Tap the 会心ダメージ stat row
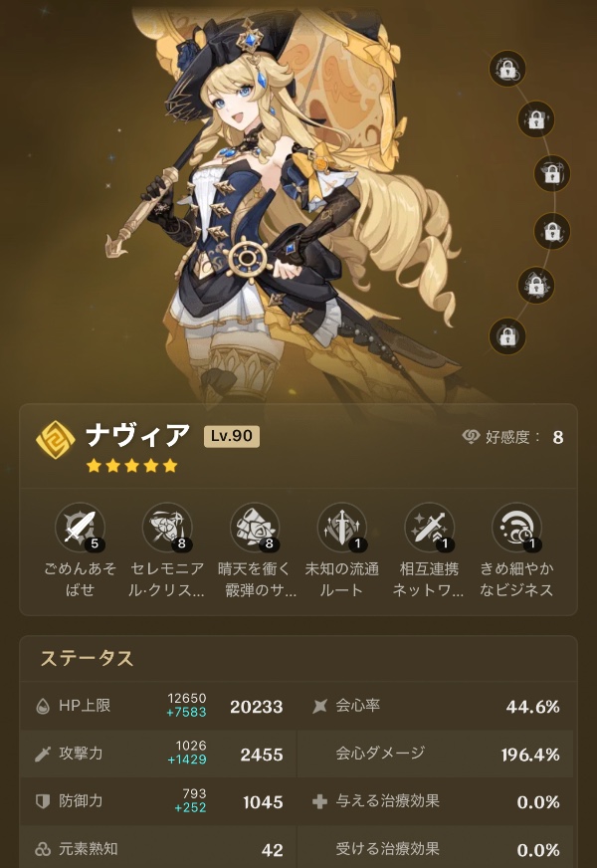The image size is (597, 868). (x=436, y=754)
